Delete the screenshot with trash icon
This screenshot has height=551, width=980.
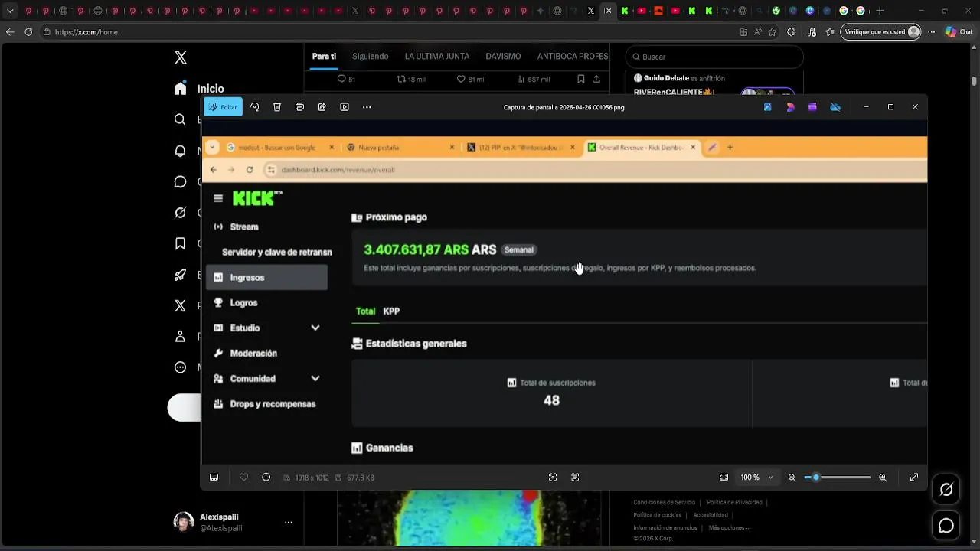(x=277, y=107)
